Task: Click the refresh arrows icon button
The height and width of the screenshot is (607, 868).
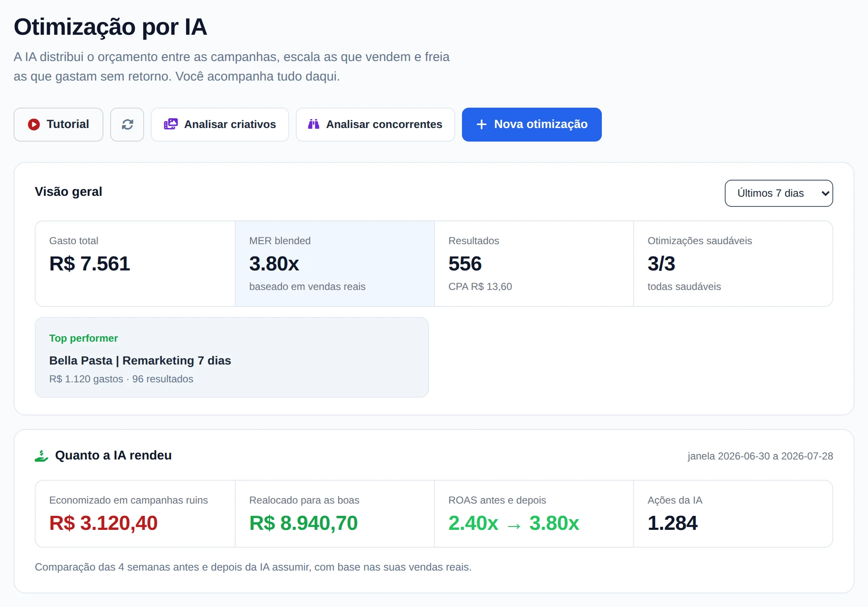Action: pyautogui.click(x=127, y=124)
